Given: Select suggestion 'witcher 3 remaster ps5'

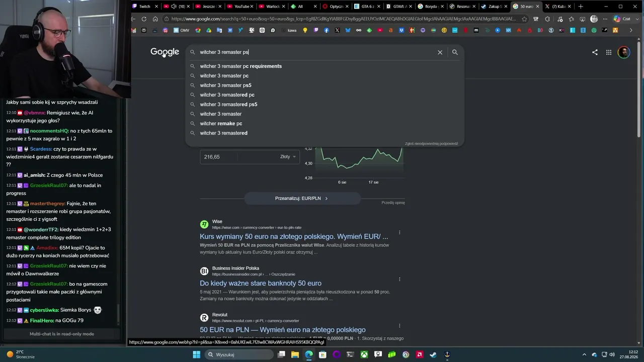Looking at the screenshot, I should 325,85.
